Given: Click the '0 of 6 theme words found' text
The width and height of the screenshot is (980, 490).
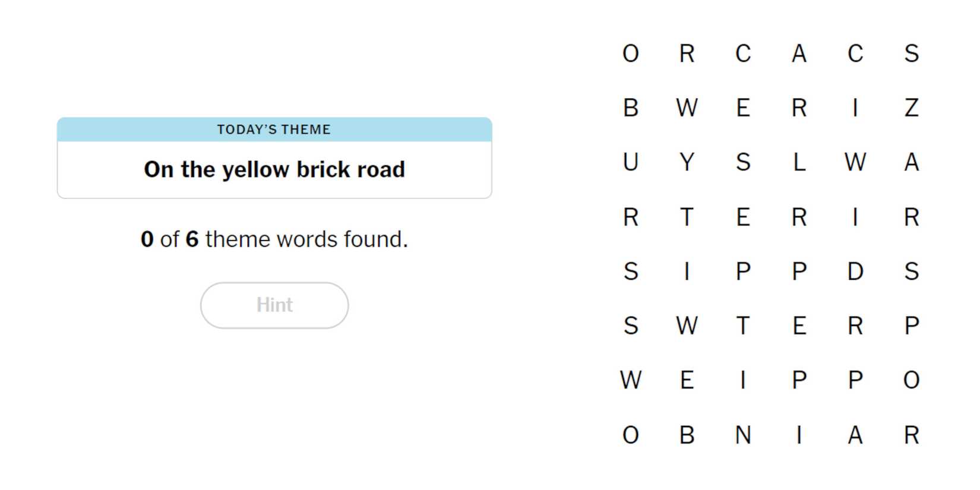Looking at the screenshot, I should click(274, 239).
